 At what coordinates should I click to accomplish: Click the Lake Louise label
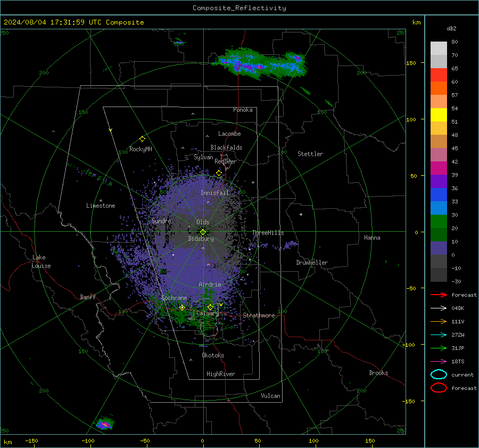(x=41, y=262)
